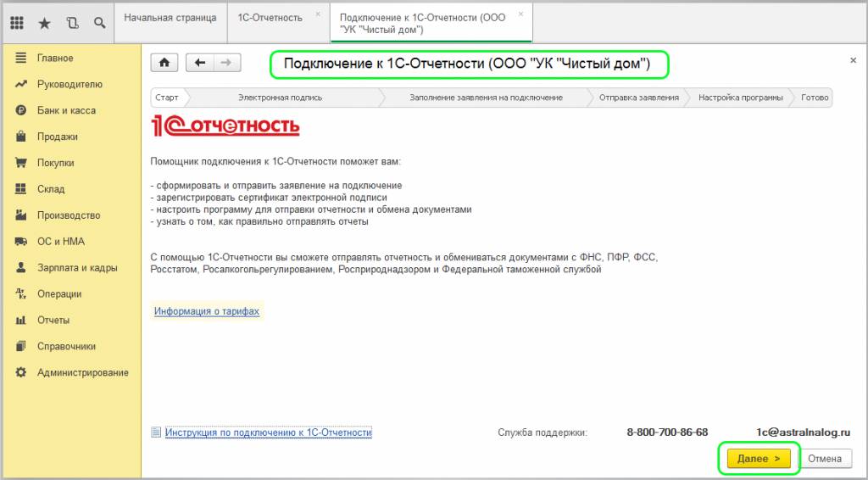Open the Отчеты section
868x480 pixels.
coord(53,320)
